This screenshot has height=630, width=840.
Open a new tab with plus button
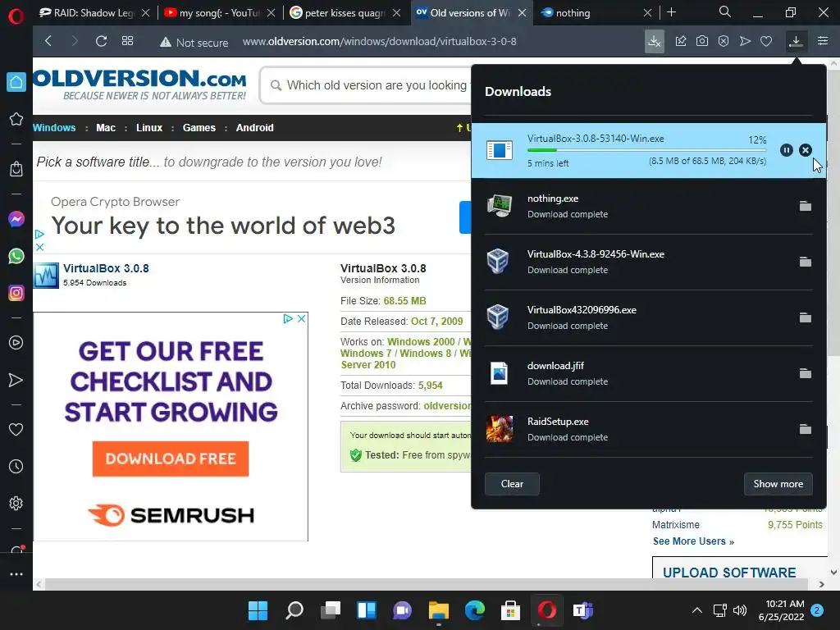click(671, 12)
